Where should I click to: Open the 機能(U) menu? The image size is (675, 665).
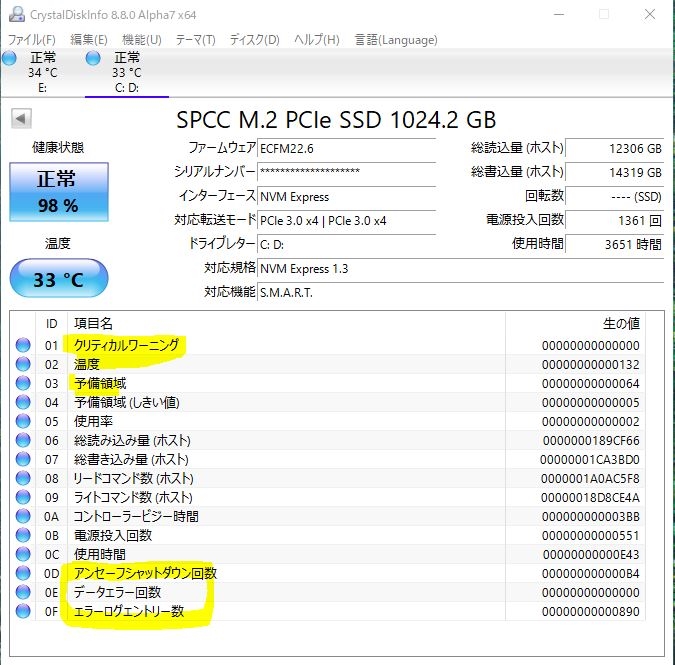(x=142, y=40)
